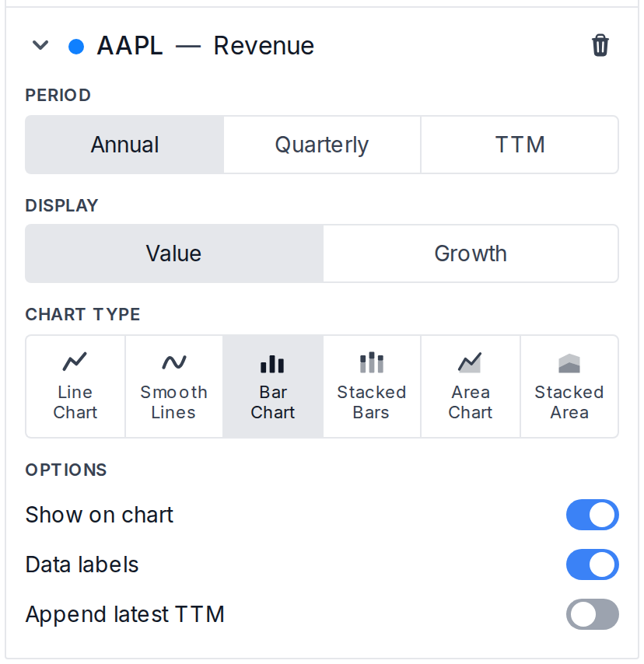This screenshot has height=664, width=644.
Task: Delete the AAPL Revenue series with trash icon
Action: point(600,45)
